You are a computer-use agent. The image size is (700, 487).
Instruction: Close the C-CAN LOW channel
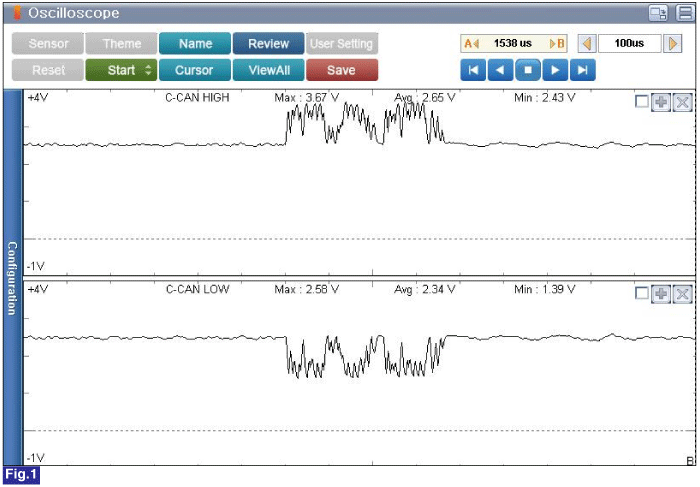pyautogui.click(x=682, y=294)
